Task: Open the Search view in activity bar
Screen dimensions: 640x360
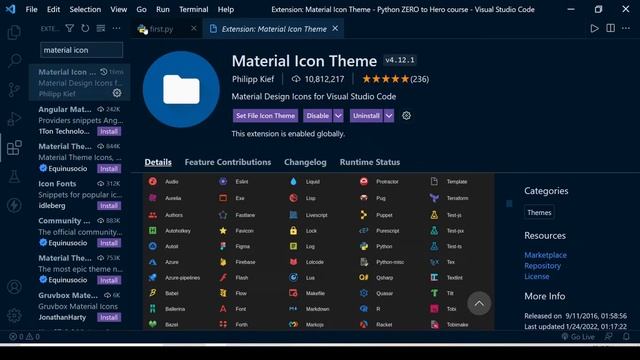Action: tap(14, 60)
